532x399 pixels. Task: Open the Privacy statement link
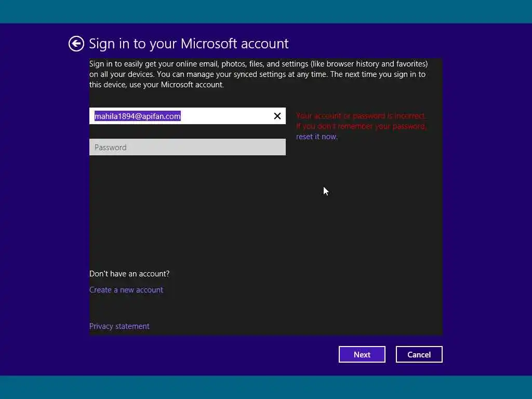[x=119, y=326]
